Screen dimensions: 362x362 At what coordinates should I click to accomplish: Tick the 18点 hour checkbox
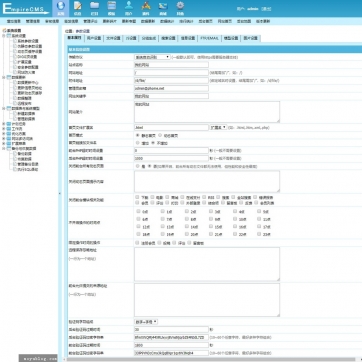coord(138,234)
